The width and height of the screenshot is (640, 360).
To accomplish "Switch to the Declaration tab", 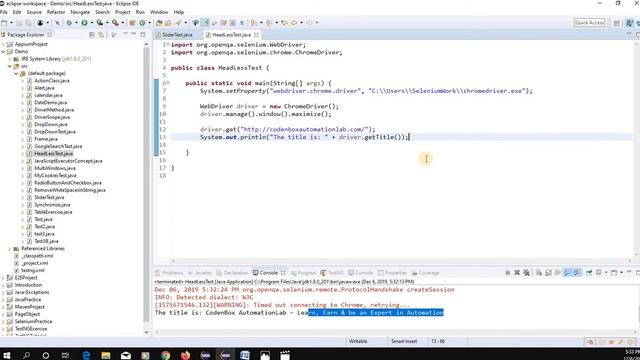I will 232,273.
